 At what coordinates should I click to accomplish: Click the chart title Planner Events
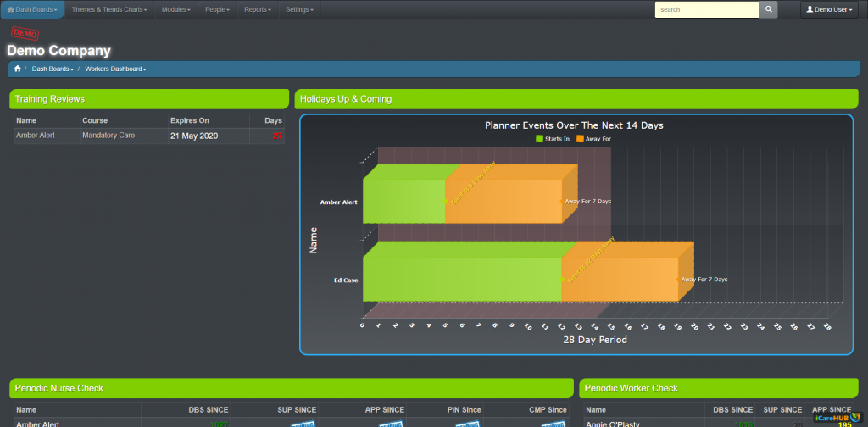(x=574, y=125)
